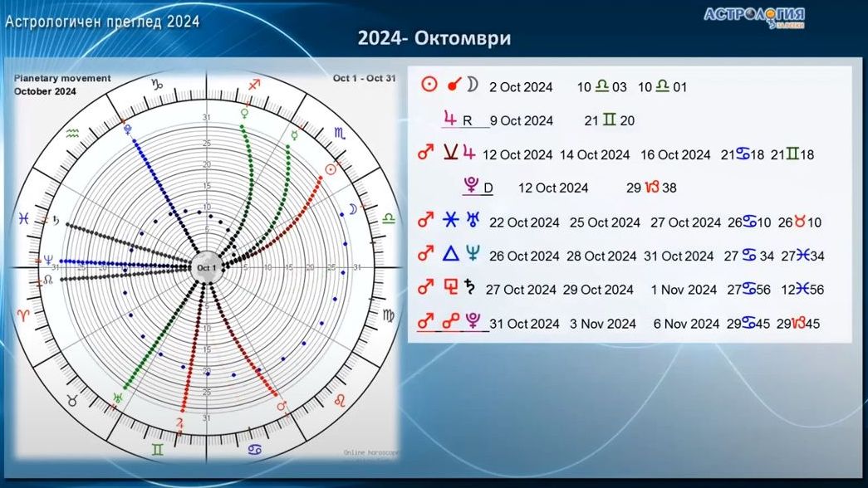Select the Cancer sign on the wheel rim
Screen dimensions: 868x488
click(x=254, y=450)
